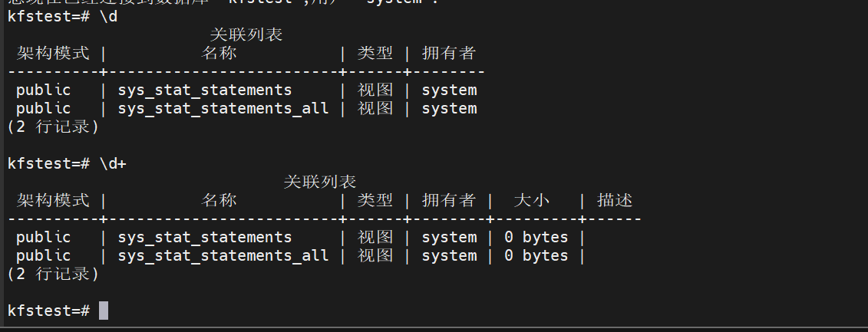The width and height of the screenshot is (868, 332).
Task: Click the first (2 行记录) row count line
Action: (53, 127)
